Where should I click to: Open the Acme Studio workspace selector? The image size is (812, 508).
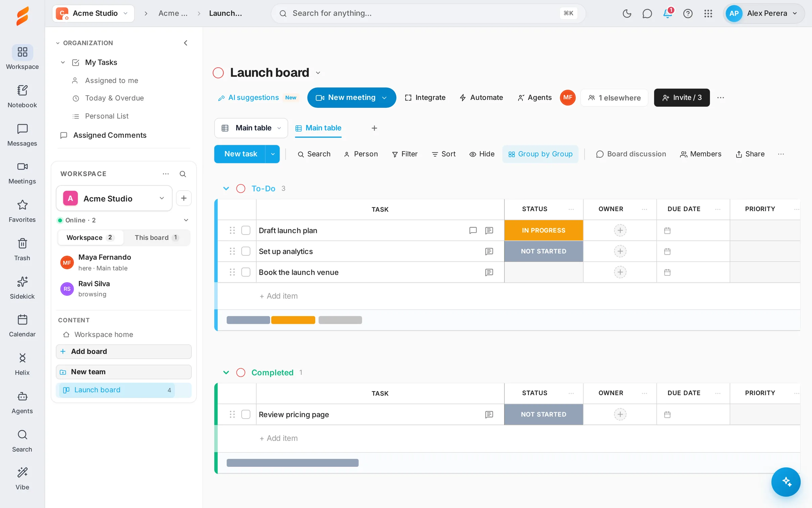(114, 198)
